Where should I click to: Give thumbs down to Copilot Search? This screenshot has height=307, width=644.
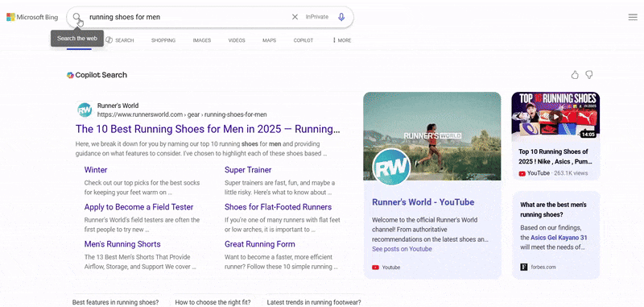coord(589,75)
